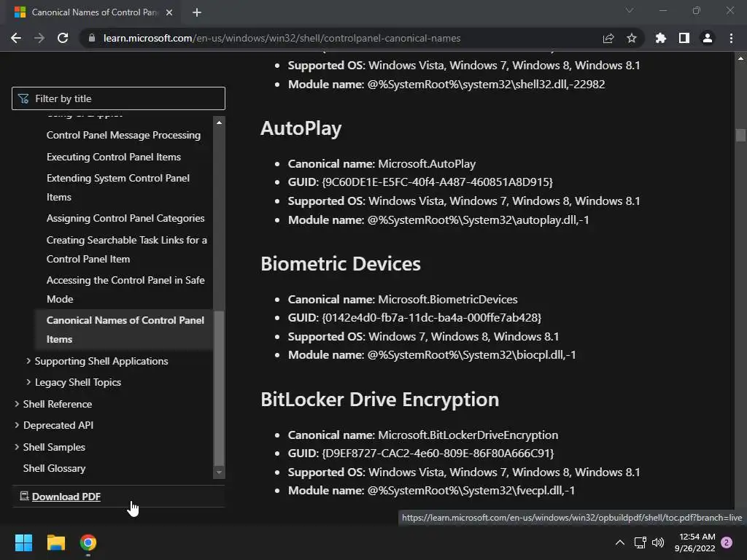Open the Shell Glossary page

[54, 468]
